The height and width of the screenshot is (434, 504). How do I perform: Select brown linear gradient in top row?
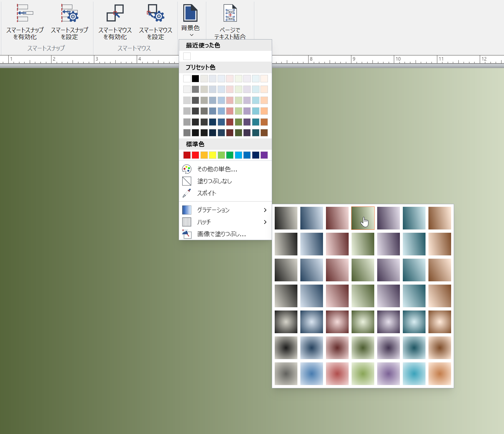tap(440, 218)
